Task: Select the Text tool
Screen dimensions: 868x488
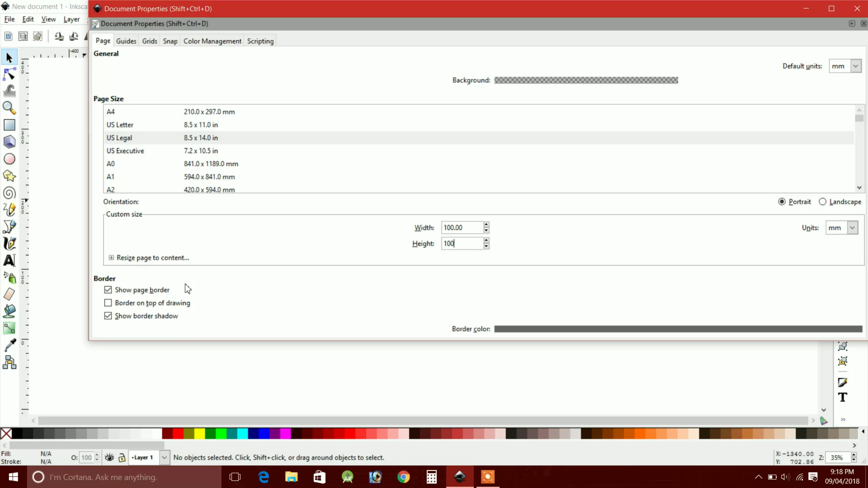Action: (x=9, y=260)
